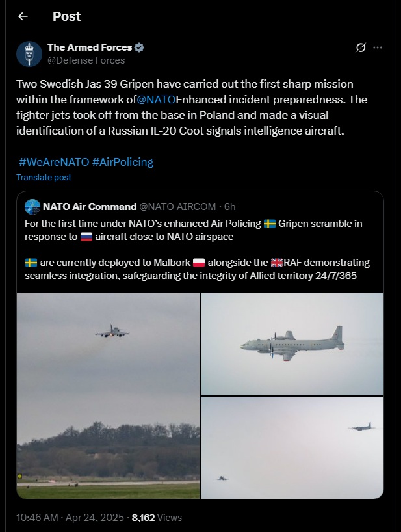Click the @NATO_AIRCOM handle
401x532 pixels.
(x=179, y=207)
